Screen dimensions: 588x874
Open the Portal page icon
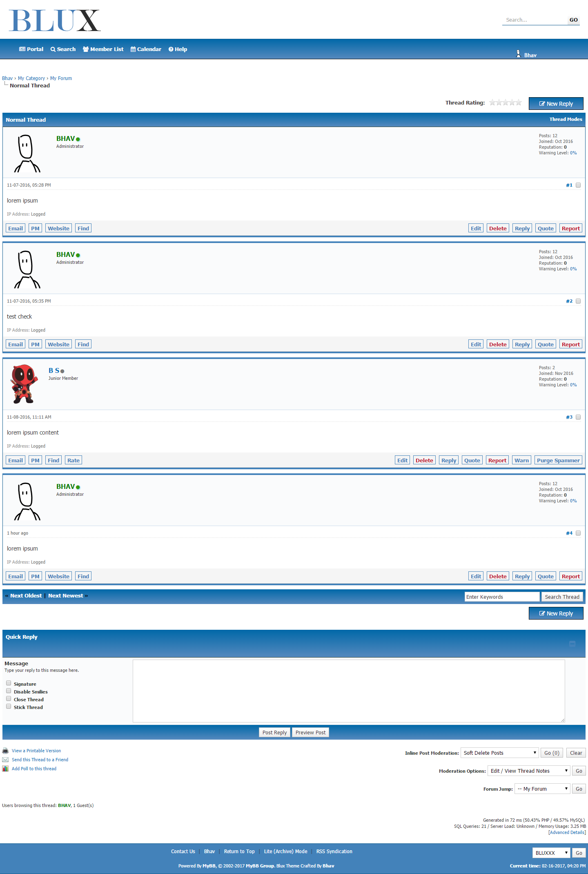[x=22, y=49]
